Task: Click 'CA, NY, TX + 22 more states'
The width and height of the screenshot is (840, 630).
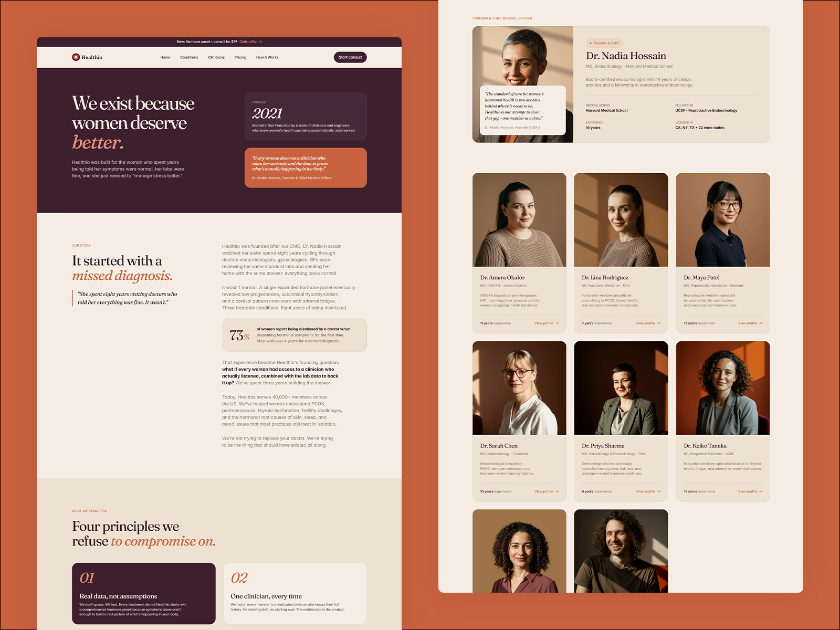Action: (700, 128)
